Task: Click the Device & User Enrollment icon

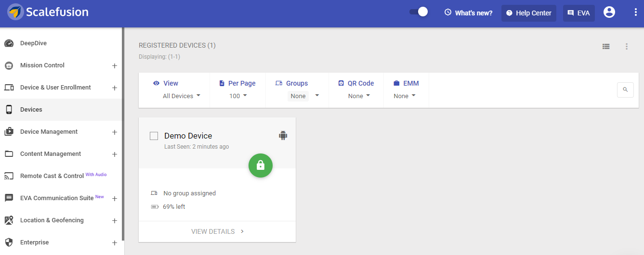Action: coord(9,88)
